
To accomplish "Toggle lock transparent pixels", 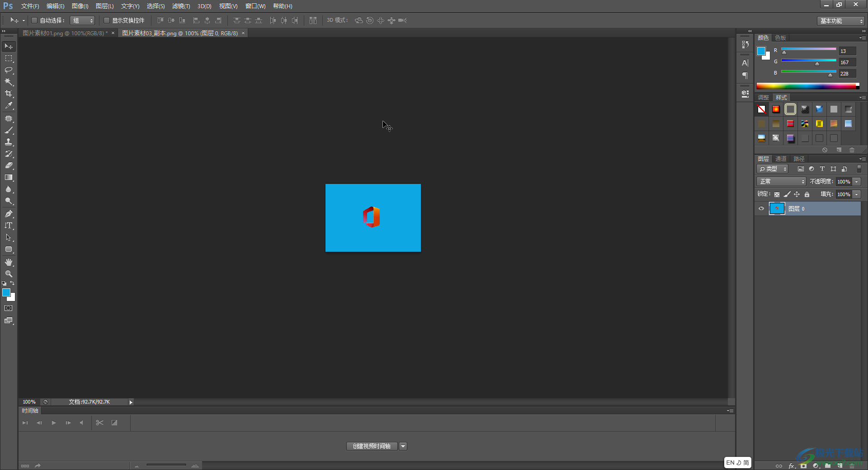I will tap(777, 194).
